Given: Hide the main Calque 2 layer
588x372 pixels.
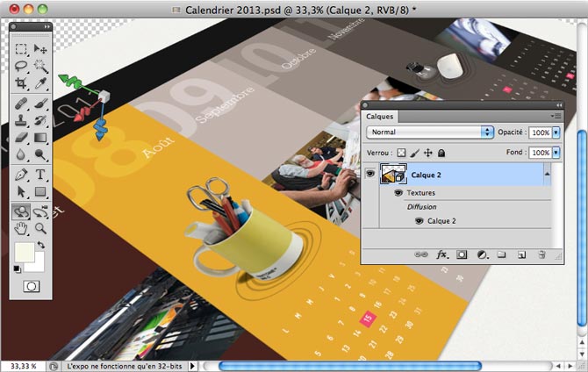Looking at the screenshot, I should 369,175.
